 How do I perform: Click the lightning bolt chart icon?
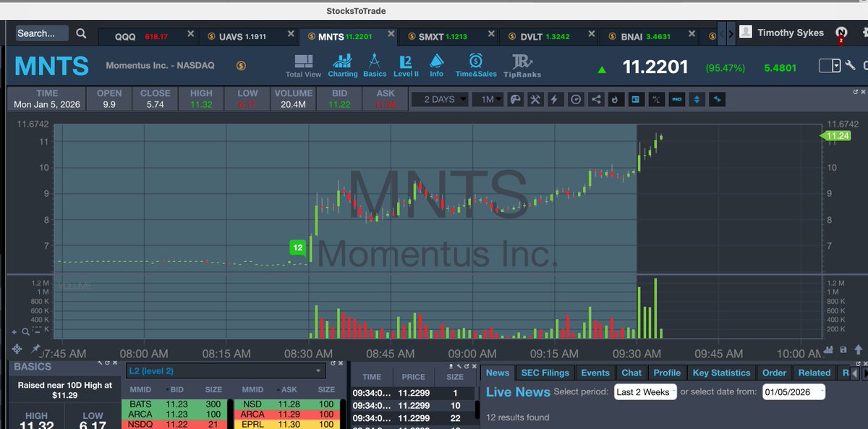pos(556,99)
